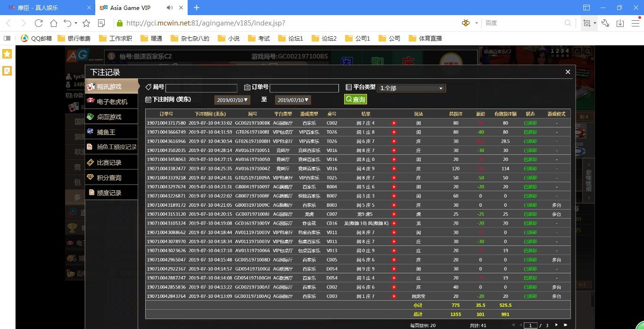
Task: Focus the 订单号 input field
Action: [304, 88]
